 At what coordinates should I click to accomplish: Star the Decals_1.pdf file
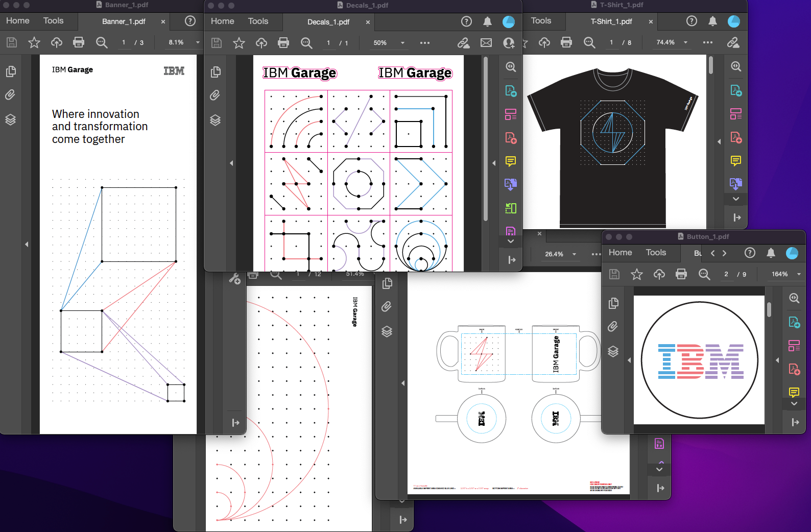239,43
